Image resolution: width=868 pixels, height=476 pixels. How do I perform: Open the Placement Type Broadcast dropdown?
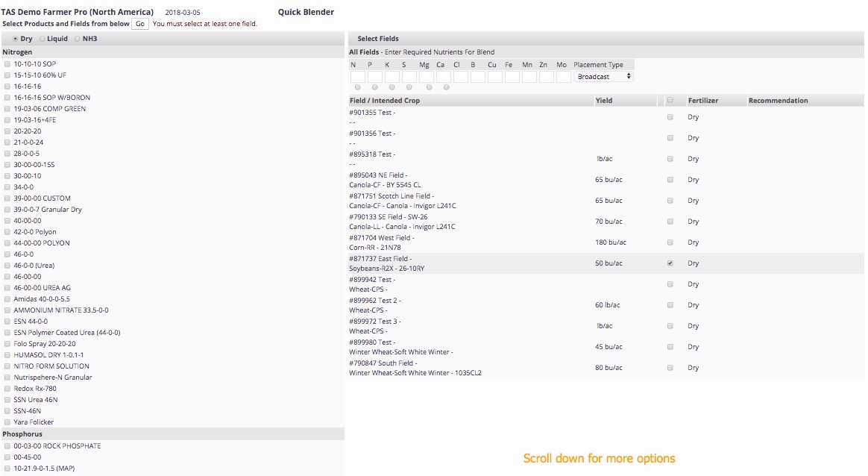tap(604, 77)
